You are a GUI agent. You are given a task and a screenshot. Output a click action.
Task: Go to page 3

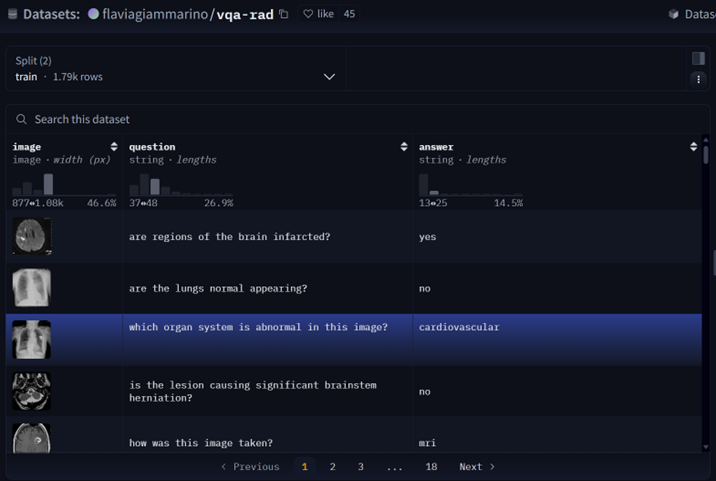pos(361,467)
